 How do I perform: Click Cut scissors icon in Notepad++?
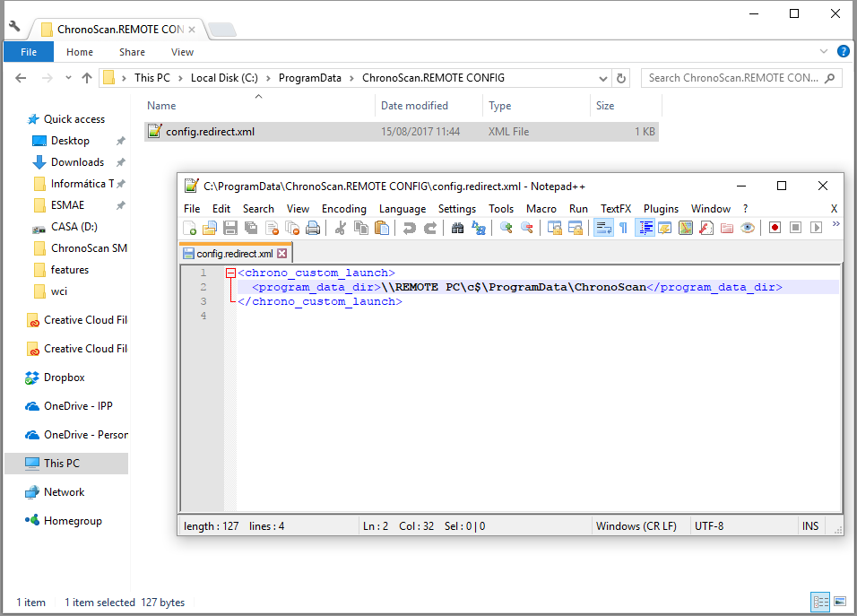pyautogui.click(x=341, y=228)
